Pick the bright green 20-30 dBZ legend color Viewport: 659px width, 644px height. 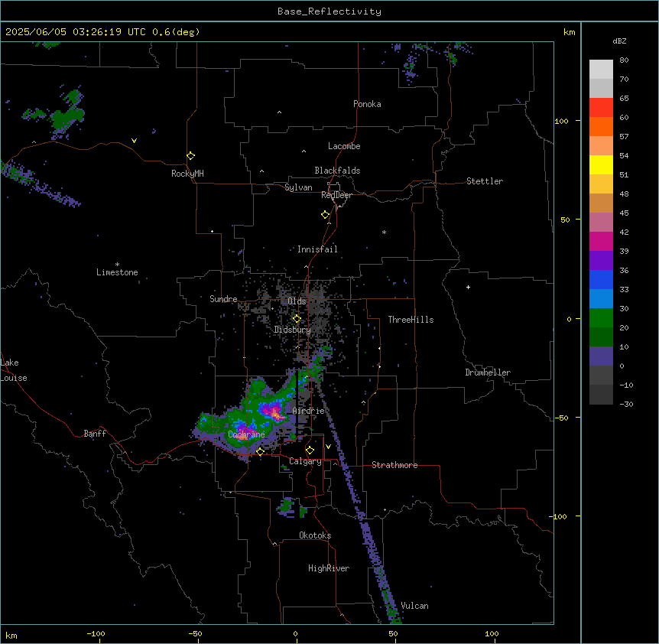[601, 318]
